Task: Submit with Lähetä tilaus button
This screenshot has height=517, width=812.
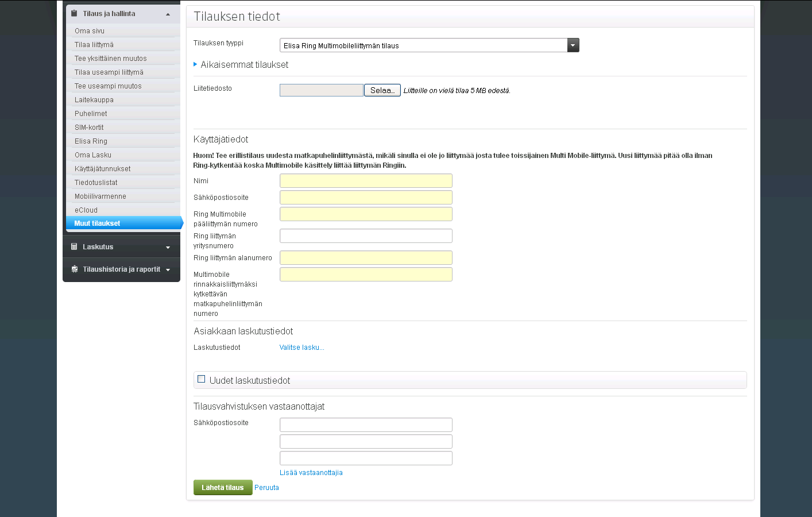Action: [x=223, y=487]
